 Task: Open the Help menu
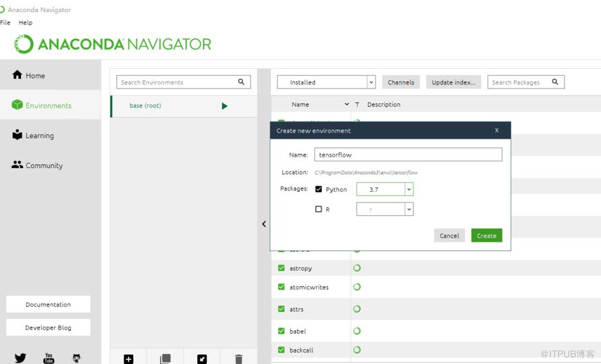(x=26, y=22)
